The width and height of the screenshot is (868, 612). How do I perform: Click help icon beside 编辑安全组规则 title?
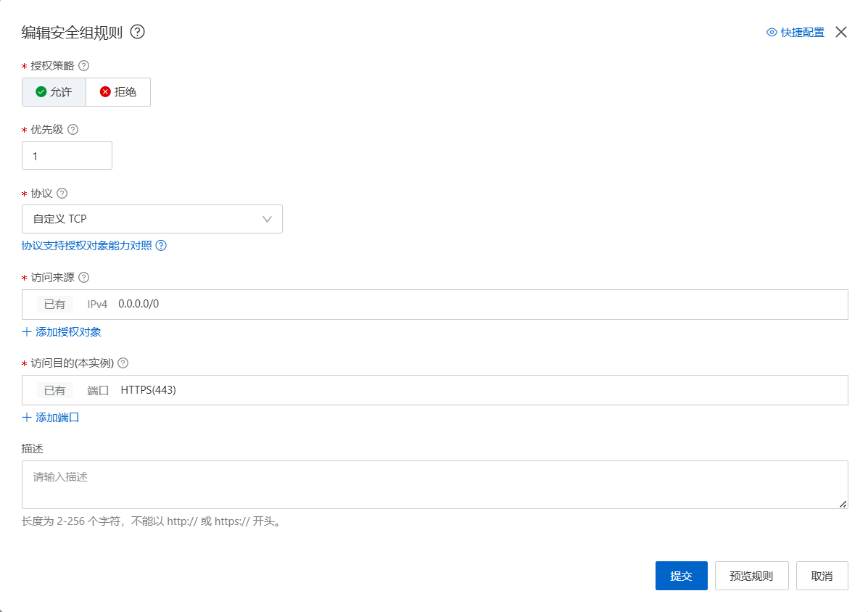click(x=138, y=32)
